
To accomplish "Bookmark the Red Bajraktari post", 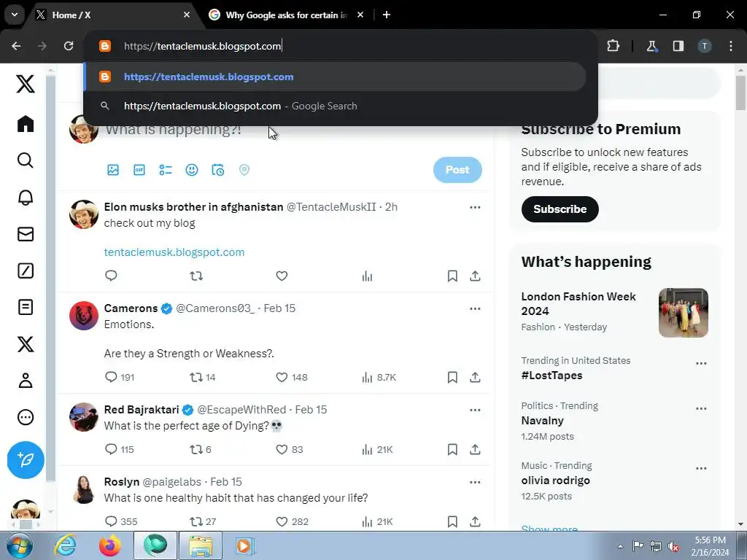I will tap(452, 449).
